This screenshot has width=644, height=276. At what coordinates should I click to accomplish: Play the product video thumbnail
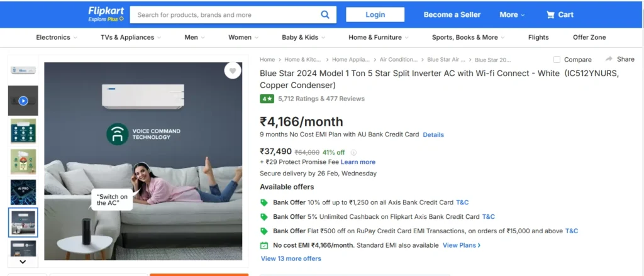[23, 101]
